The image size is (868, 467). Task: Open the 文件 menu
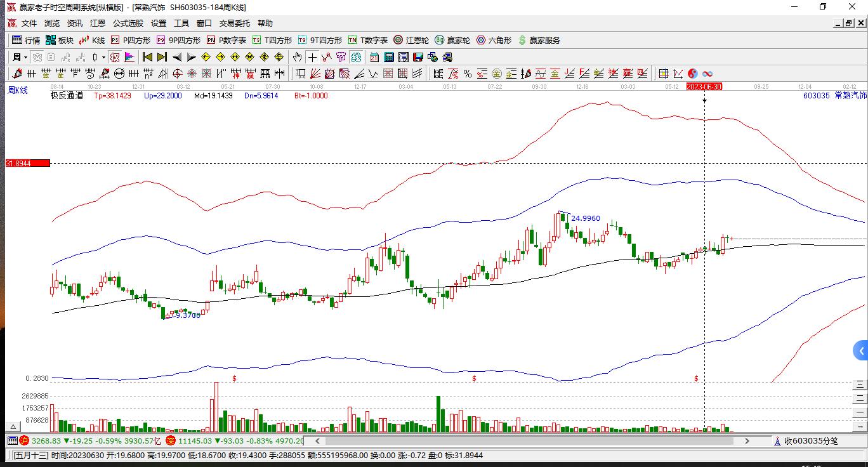[29, 23]
